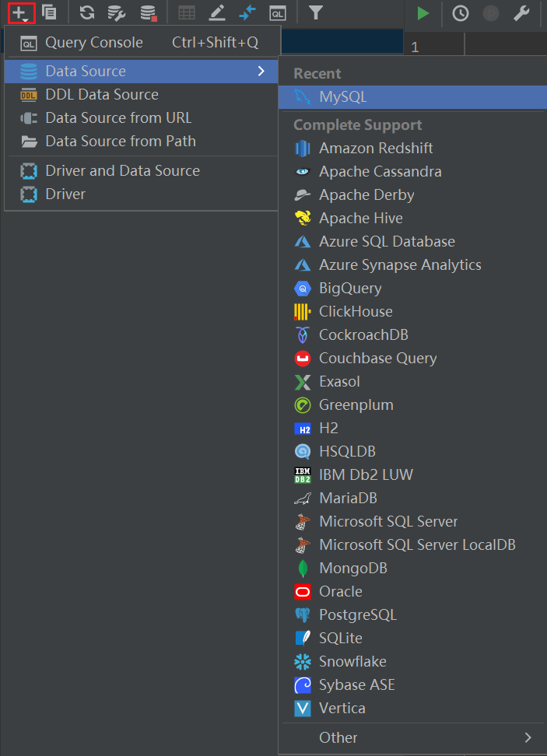
Task: Select Data Source from Path
Action: point(142,142)
